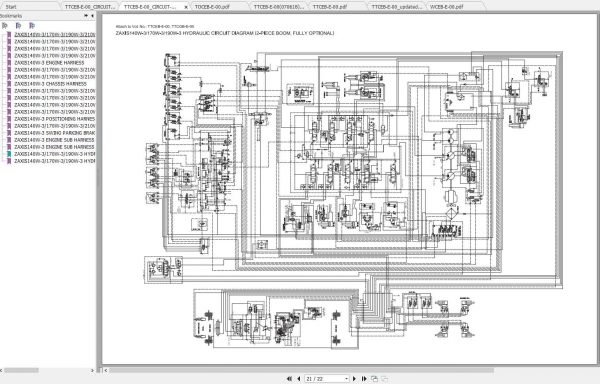Click the teal bookmark icon
Screen dimensions: 600x384
click(x=9, y=154)
